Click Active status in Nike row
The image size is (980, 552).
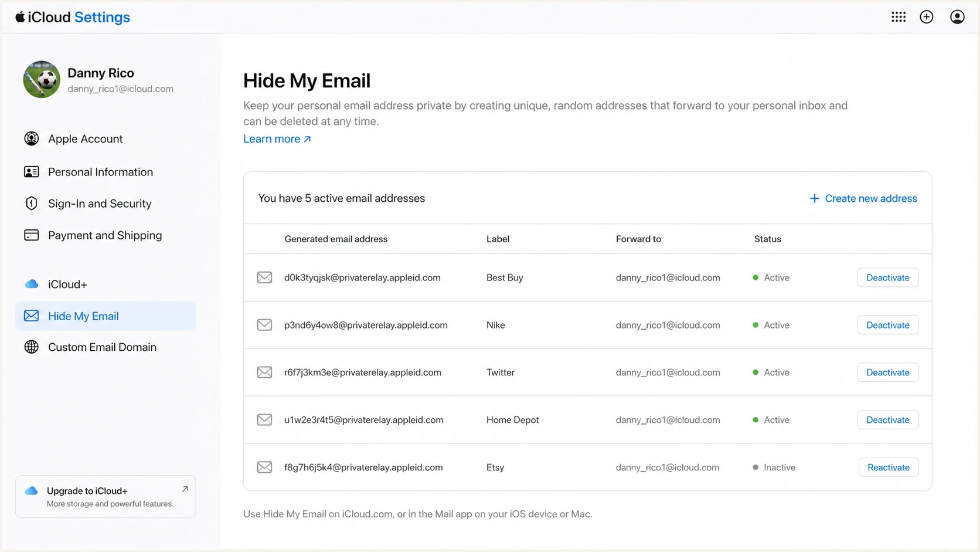(x=771, y=325)
